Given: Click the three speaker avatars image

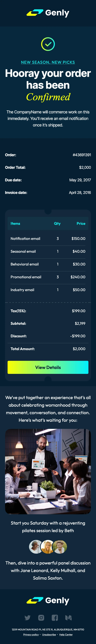Looking at the screenshot, I should click(48, 547).
